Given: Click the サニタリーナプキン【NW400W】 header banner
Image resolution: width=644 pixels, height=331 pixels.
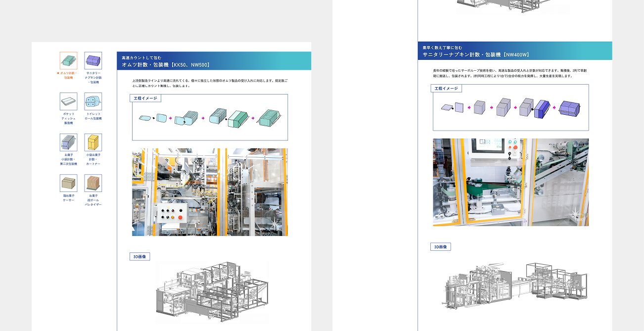Looking at the screenshot, I should point(514,50).
